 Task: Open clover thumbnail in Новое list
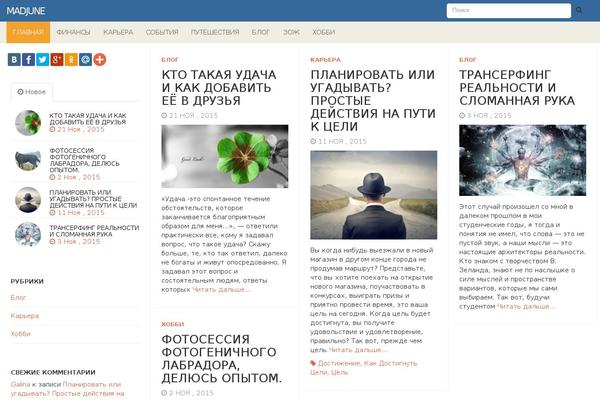tap(28, 123)
